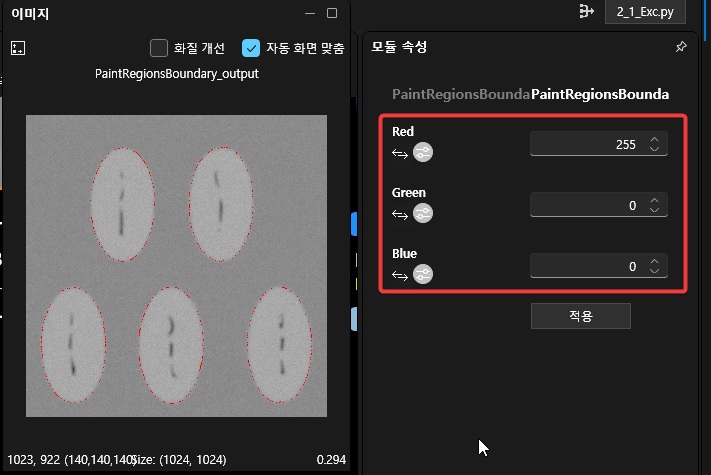
Task: Click the axis icon in image panel
Action: 18,48
